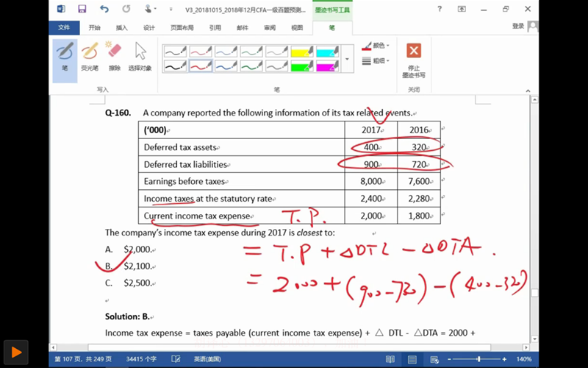588x368 pixels.
Task: Switch to the 设计 tab
Action: [149, 28]
